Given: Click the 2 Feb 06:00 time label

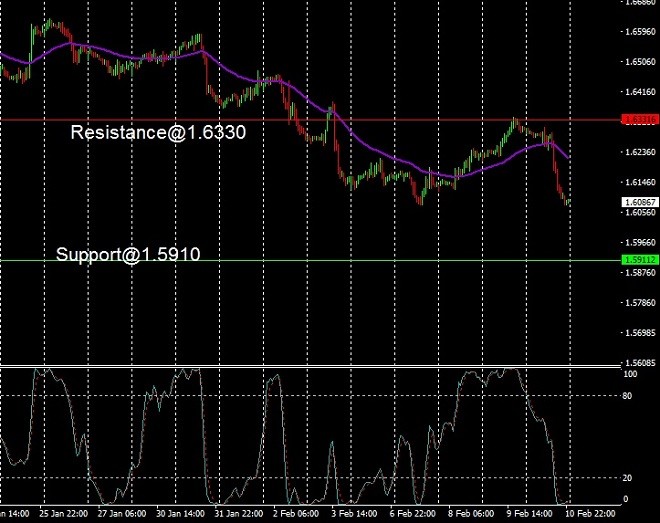Looking at the screenshot, I should pyautogui.click(x=296, y=514).
